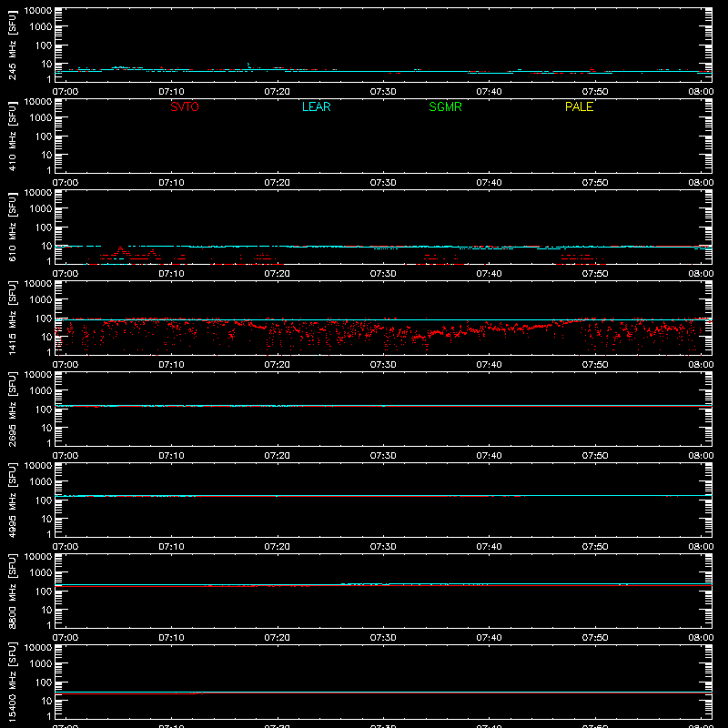
Task: Select the 4995 MHz [SFU] axis title
Action: pyautogui.click(x=13, y=500)
